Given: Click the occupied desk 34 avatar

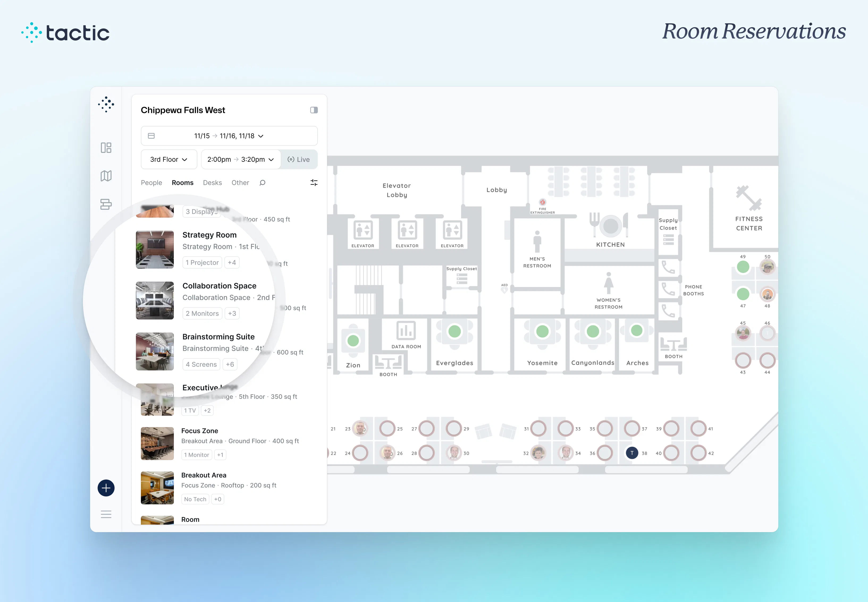Looking at the screenshot, I should pos(565,453).
